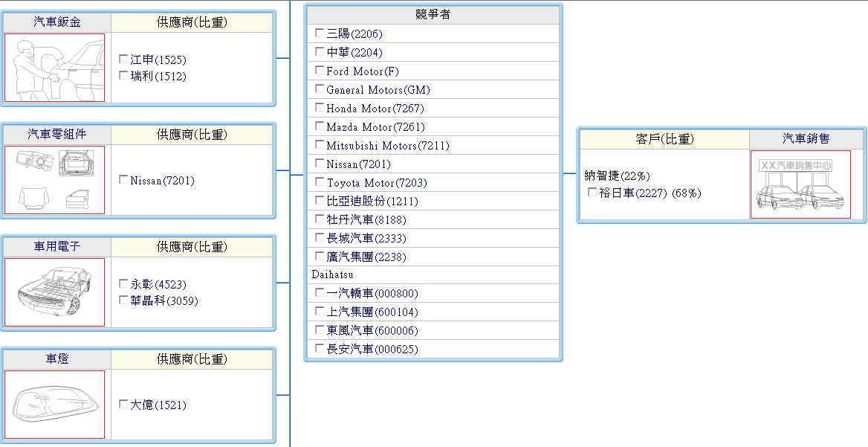Visit the Mazda Motor(7261) link

pos(376,127)
